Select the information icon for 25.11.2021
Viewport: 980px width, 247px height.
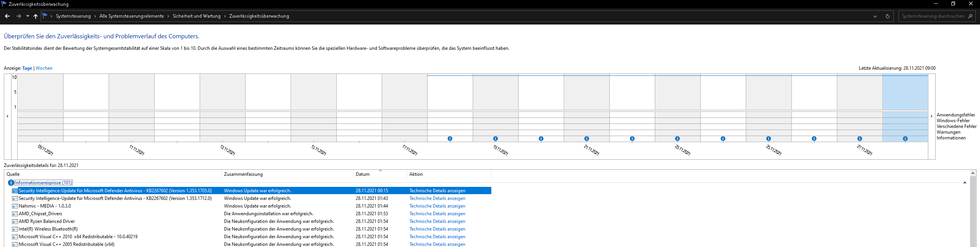pos(769,139)
